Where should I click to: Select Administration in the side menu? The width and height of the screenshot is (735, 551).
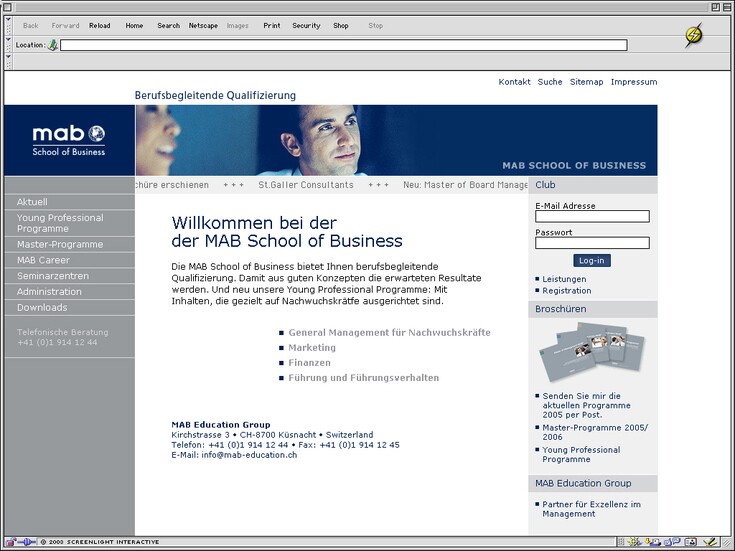tap(69, 292)
